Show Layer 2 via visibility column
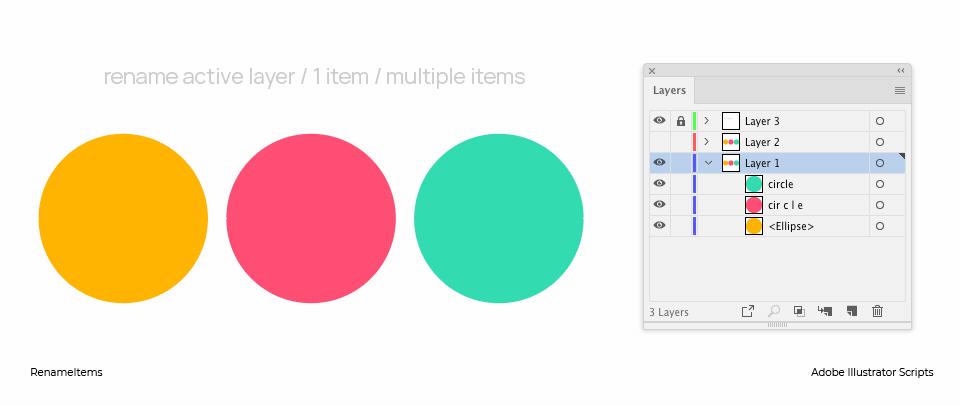This screenshot has width=960, height=405. [x=659, y=142]
